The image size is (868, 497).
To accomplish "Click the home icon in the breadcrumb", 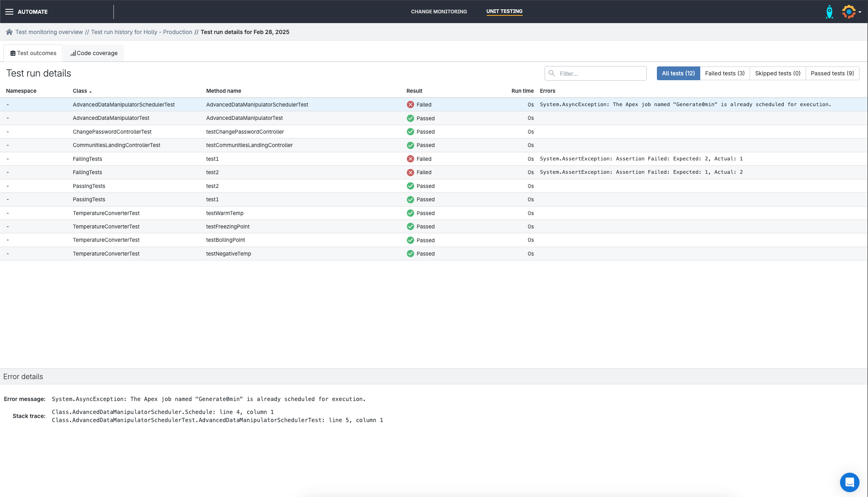I will tap(9, 32).
